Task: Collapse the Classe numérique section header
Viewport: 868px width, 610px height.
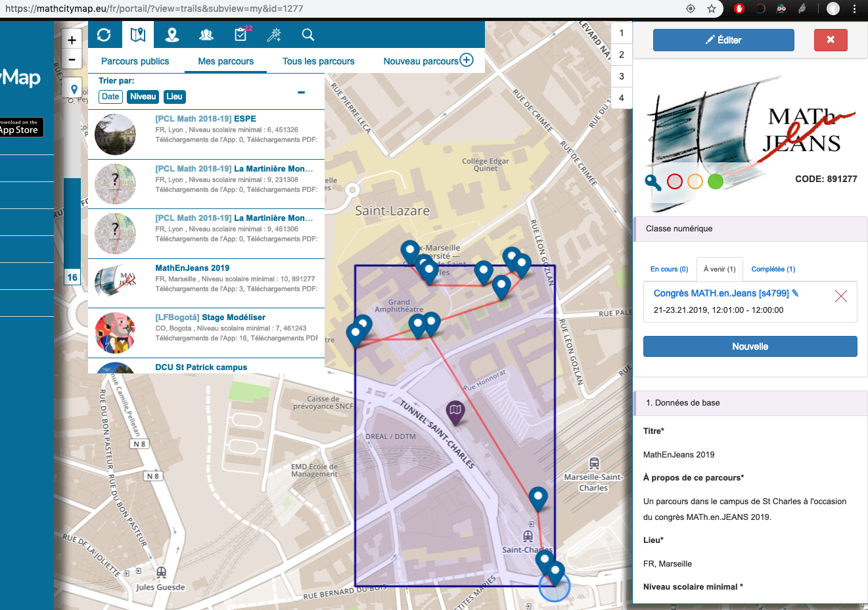Action: click(x=749, y=229)
